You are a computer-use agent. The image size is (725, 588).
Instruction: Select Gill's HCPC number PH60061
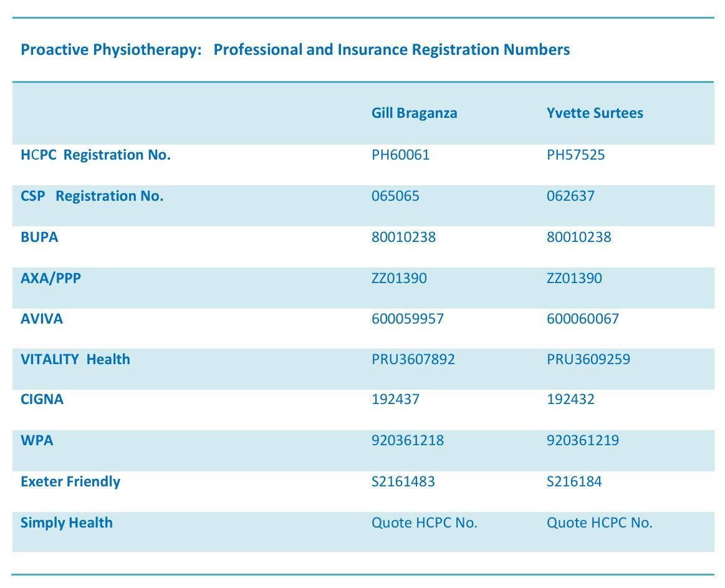(x=400, y=155)
